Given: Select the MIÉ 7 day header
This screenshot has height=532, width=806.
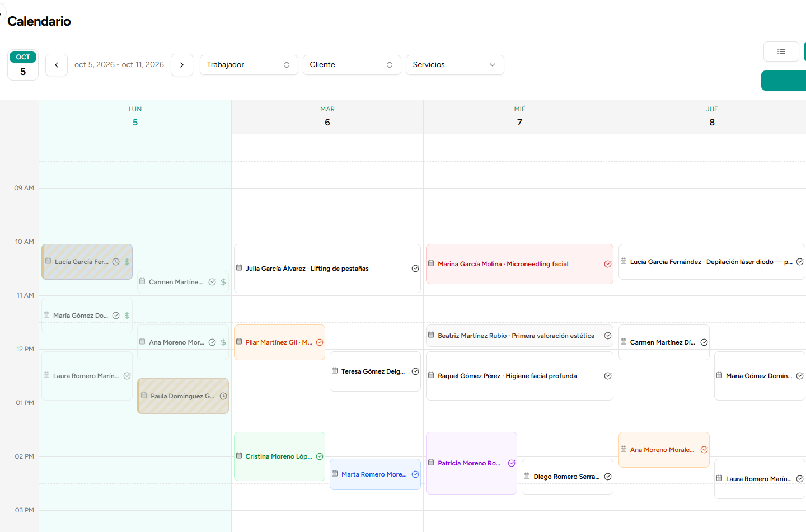Looking at the screenshot, I should point(519,117).
